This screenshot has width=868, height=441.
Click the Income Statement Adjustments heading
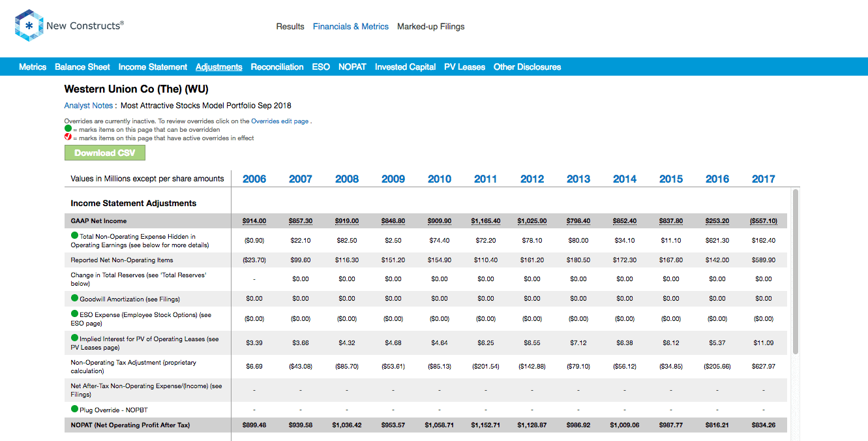(134, 204)
